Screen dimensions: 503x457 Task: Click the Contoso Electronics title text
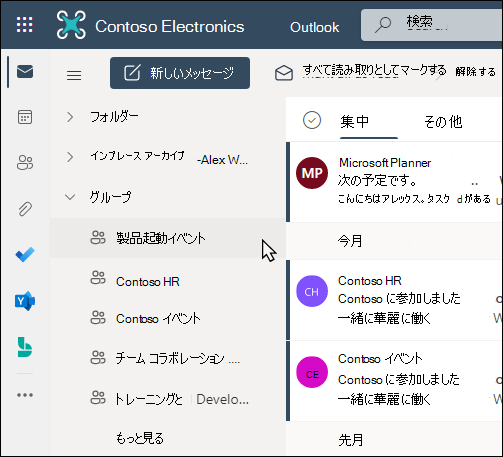pyautogui.click(x=170, y=27)
